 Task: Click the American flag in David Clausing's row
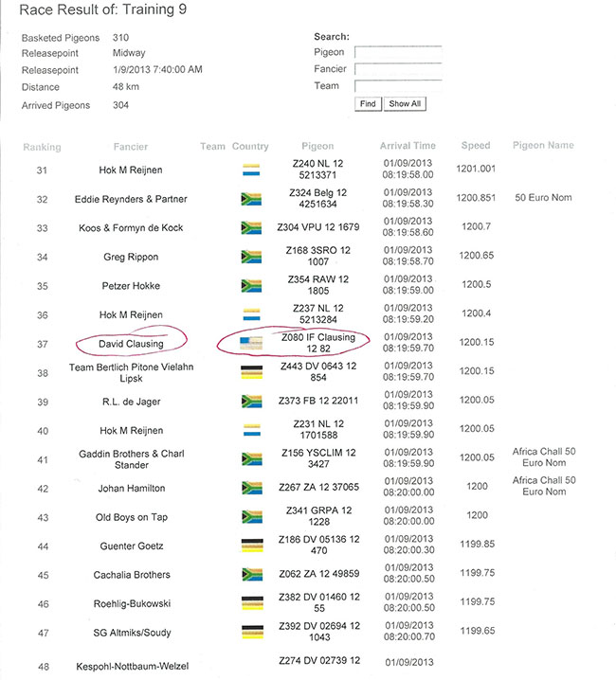tap(251, 343)
